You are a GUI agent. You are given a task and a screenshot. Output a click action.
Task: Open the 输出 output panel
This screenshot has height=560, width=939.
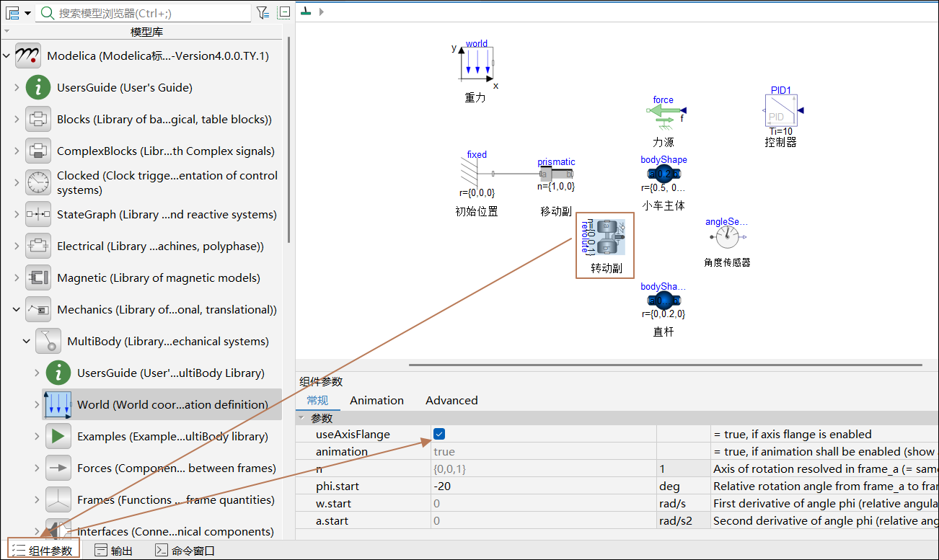(114, 551)
